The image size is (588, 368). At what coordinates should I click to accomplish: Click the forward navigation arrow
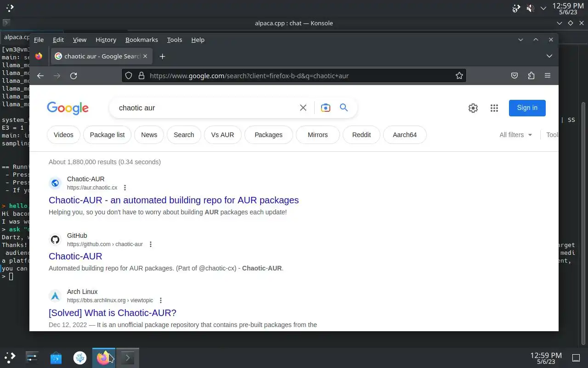tap(57, 76)
